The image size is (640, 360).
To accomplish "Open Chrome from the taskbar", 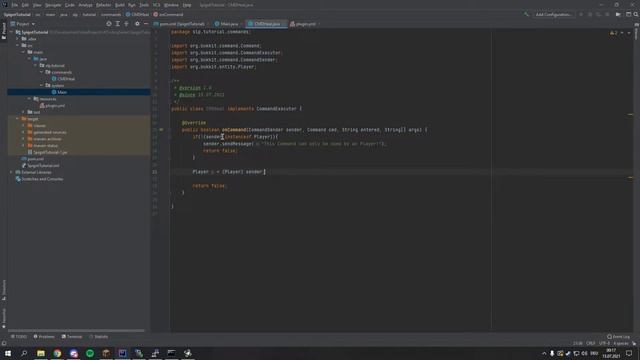I will (x=57, y=353).
